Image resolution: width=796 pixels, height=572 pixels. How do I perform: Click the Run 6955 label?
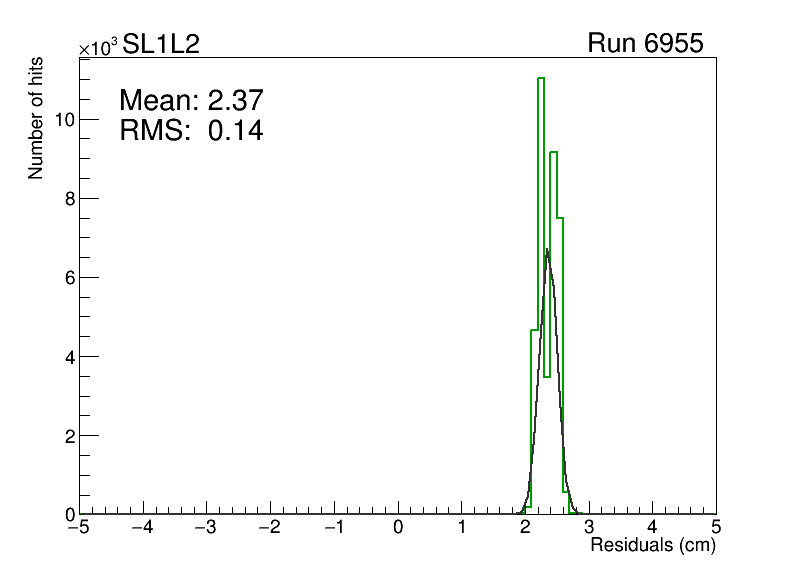645,44
